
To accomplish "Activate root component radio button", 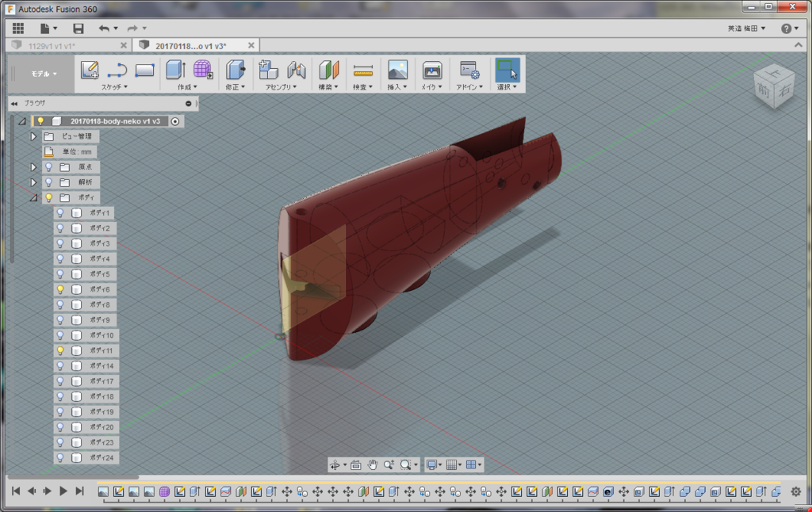I will (175, 121).
